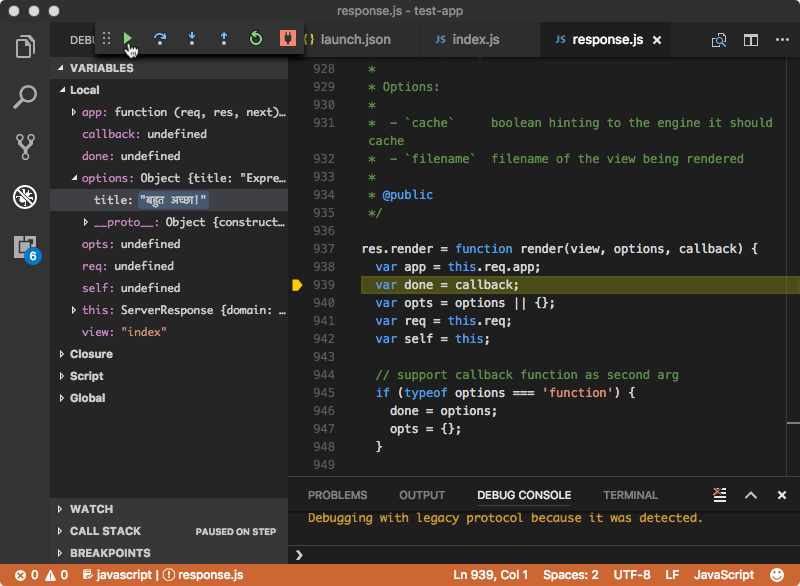Send feedback via smiley icon
Viewport: 800px width, 586px height.
click(777, 575)
